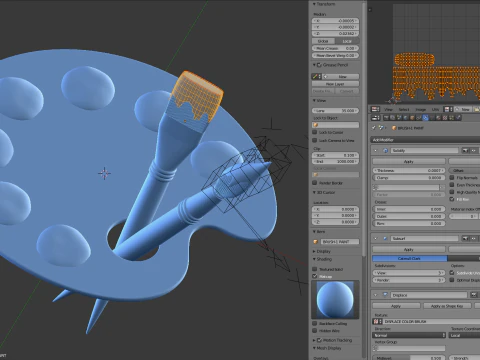Select the Modifiers wrench tab icon
Viewport: 480px width, 360px height.
(x=425, y=118)
